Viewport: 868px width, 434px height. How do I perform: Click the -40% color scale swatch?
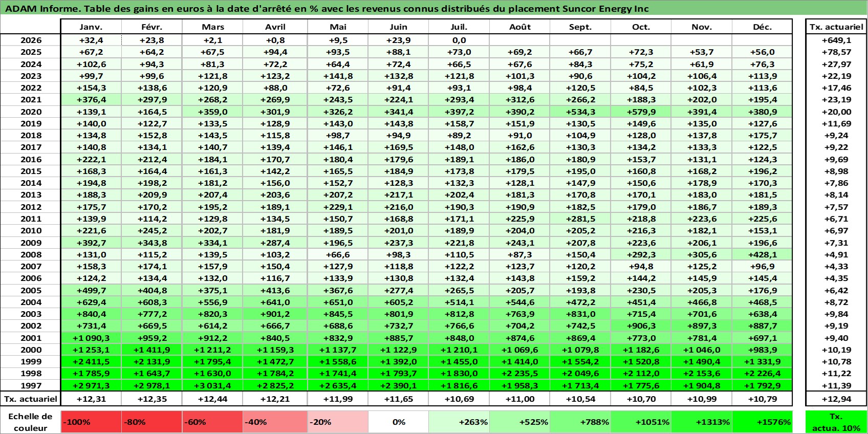275,422
